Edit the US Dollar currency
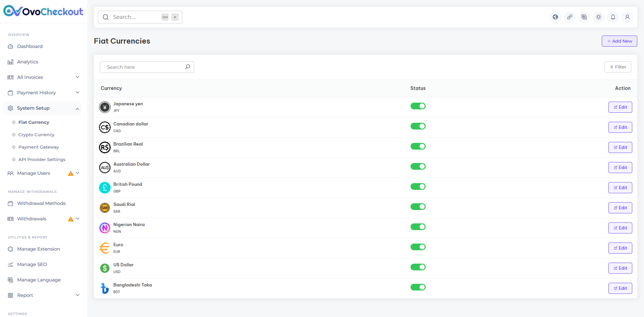Image resolution: width=644 pixels, height=317 pixels. point(620,268)
